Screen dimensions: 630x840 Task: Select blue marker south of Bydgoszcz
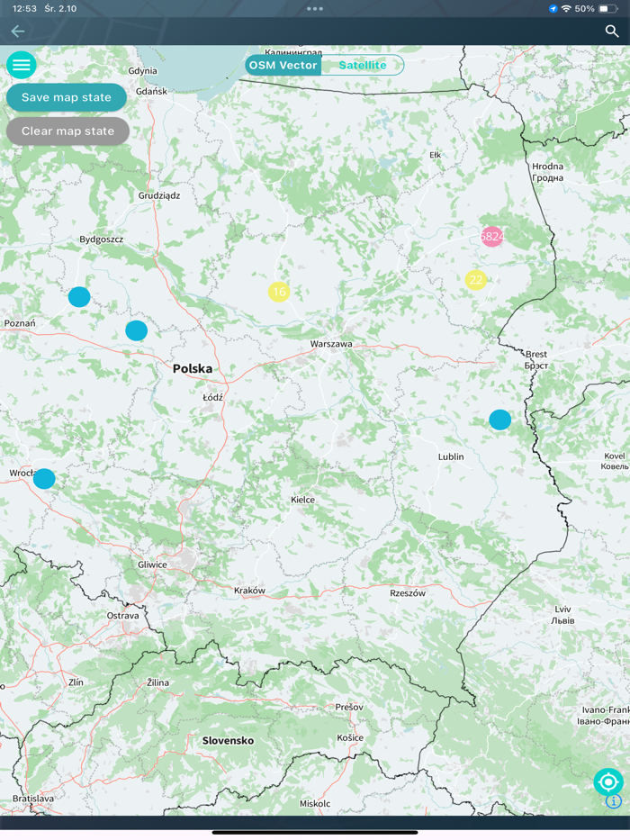coord(79,297)
